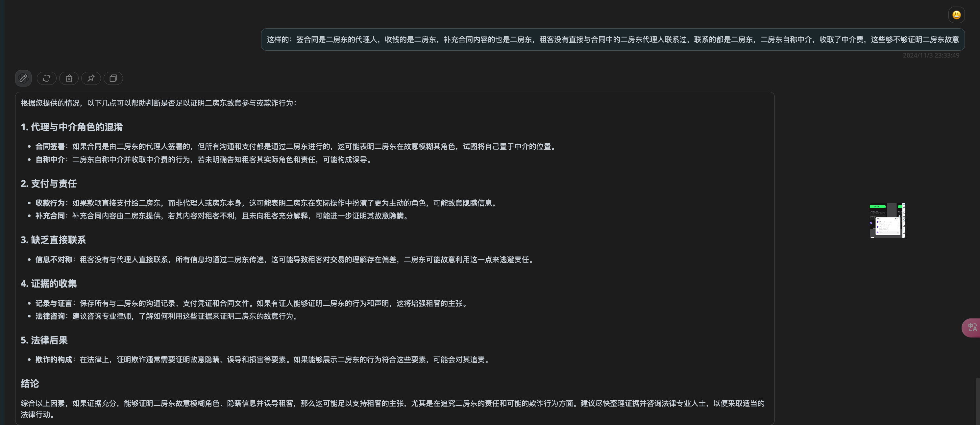Click the conclusion paragraph starting "综合以上因素"
This screenshot has width=980, height=425.
point(393,409)
